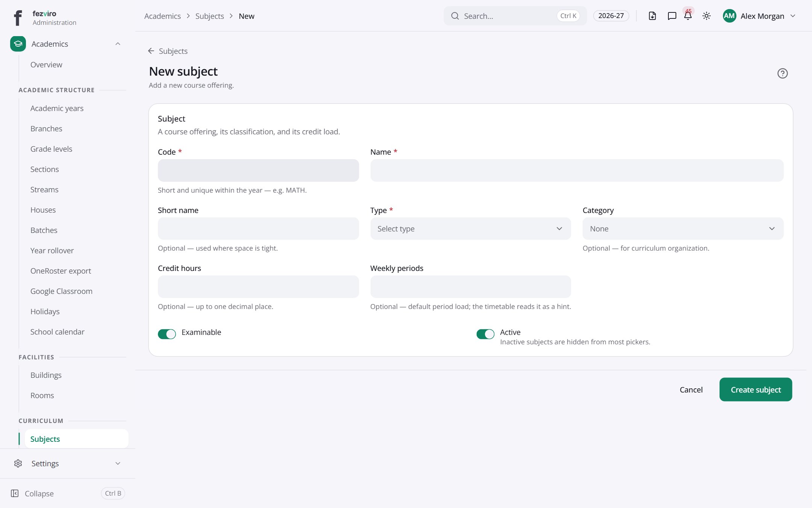Click the Settings gear icon in sidebar

pos(18,463)
